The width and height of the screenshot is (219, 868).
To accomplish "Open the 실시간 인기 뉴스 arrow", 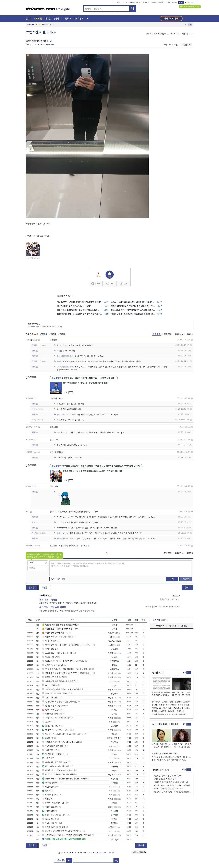I will pos(161,296).
